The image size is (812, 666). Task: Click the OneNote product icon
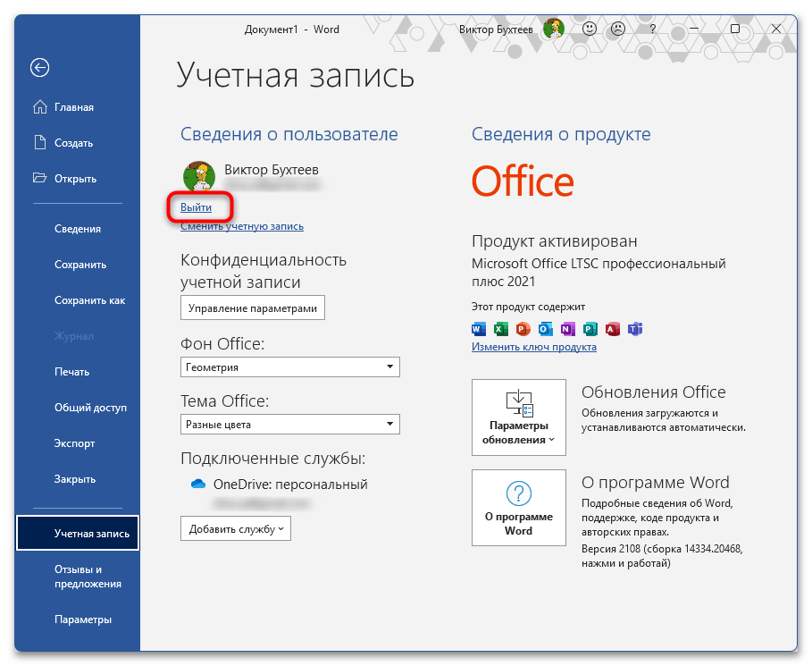pyautogui.click(x=568, y=329)
